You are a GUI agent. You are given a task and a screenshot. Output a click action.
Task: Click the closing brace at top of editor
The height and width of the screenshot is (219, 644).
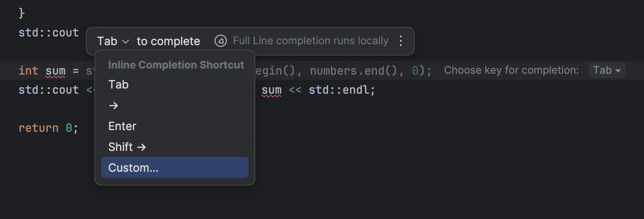point(22,13)
